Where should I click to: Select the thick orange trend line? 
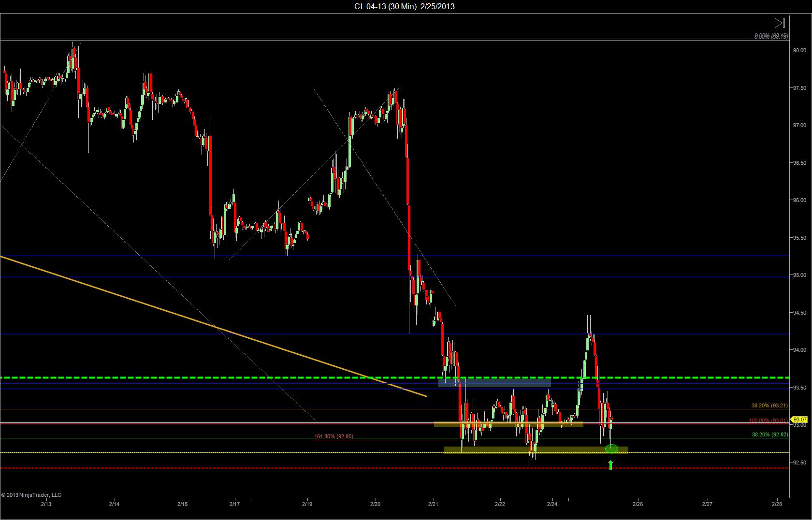(213, 326)
